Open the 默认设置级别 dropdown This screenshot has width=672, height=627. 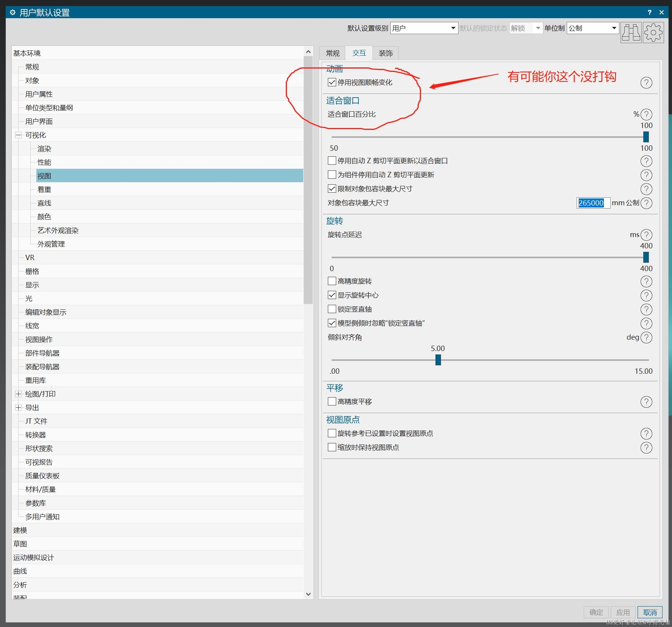coord(424,28)
